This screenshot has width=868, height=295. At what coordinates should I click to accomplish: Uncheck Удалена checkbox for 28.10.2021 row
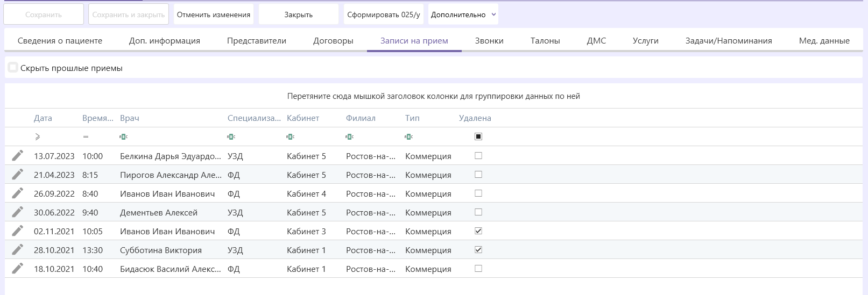tap(478, 250)
